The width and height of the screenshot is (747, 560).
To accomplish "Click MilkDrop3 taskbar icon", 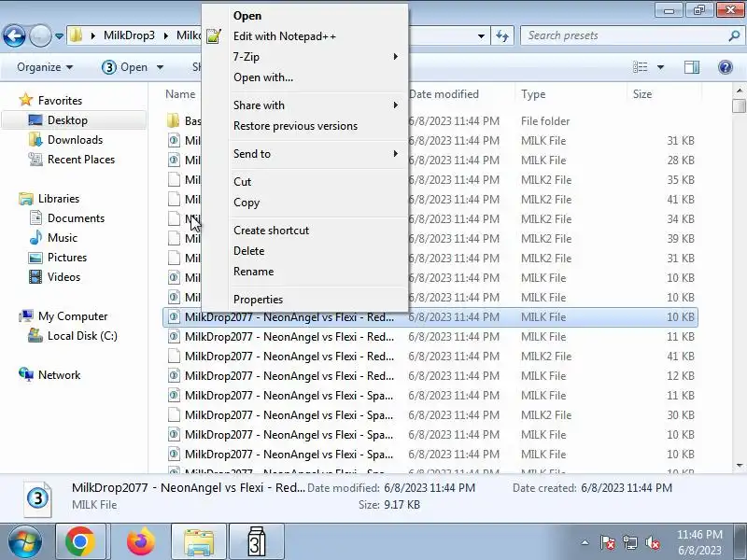I will pos(257,542).
